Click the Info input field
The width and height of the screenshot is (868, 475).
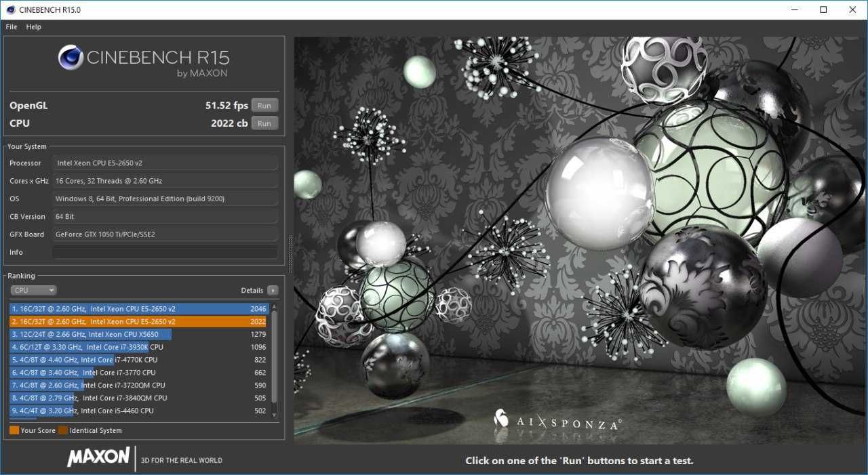(x=165, y=252)
